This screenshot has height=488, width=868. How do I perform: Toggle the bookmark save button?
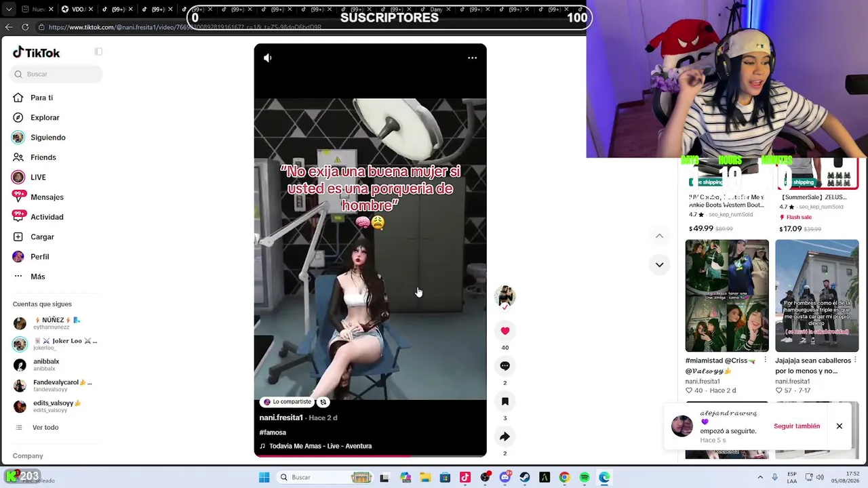tap(505, 401)
